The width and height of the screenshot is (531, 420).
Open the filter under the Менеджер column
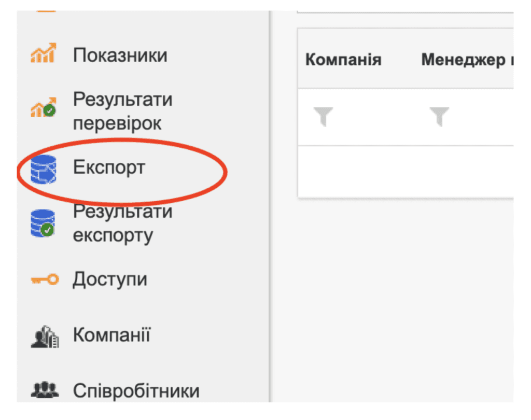click(439, 116)
